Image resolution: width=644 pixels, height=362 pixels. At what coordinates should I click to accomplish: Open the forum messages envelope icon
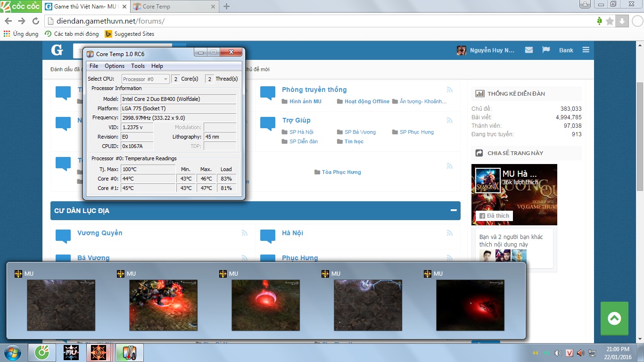529,50
